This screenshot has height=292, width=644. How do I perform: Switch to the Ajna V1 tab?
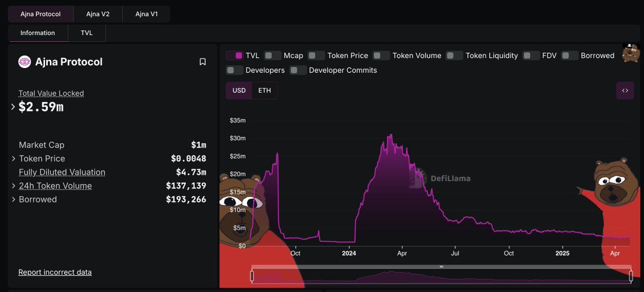point(147,14)
